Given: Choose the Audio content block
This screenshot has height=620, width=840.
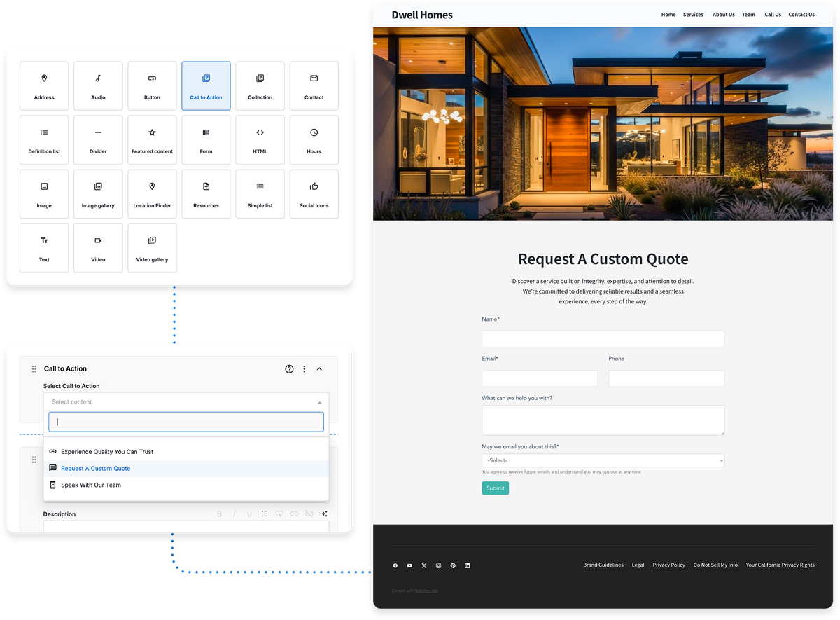Looking at the screenshot, I should pos(98,85).
